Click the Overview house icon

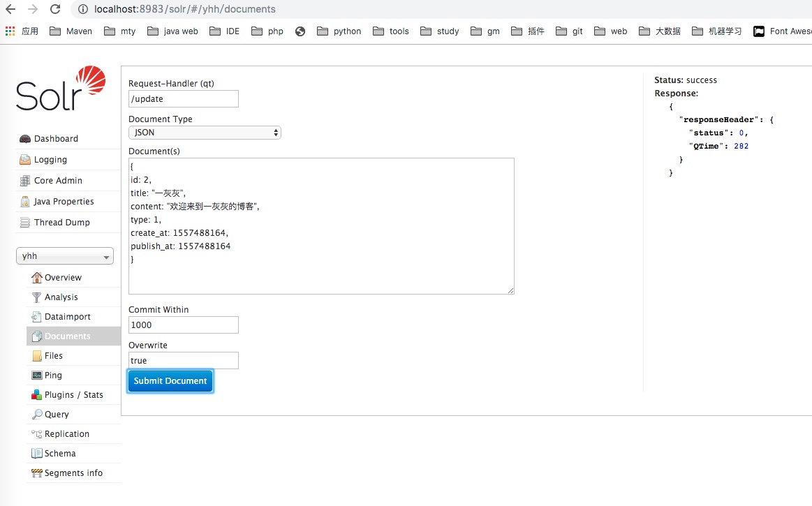point(37,278)
